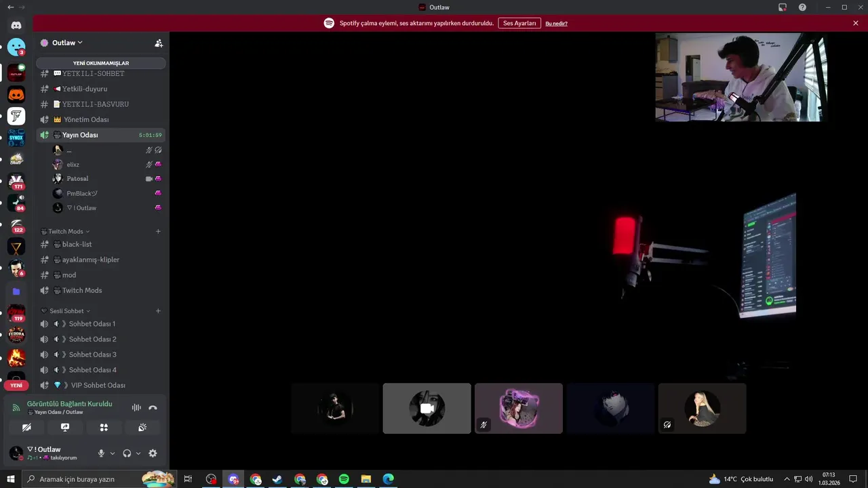Open the purple server folder icon
This screenshot has height=488, width=868.
[x=16, y=291]
